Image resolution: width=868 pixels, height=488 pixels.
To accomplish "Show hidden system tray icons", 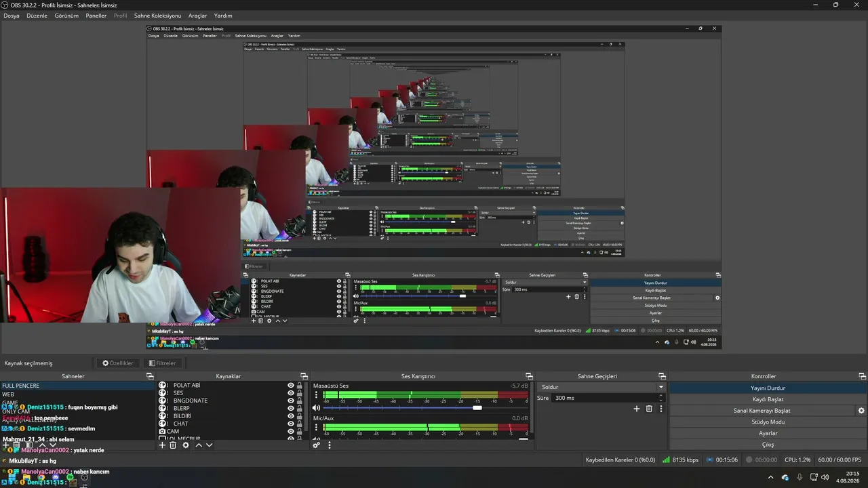I will (x=770, y=477).
